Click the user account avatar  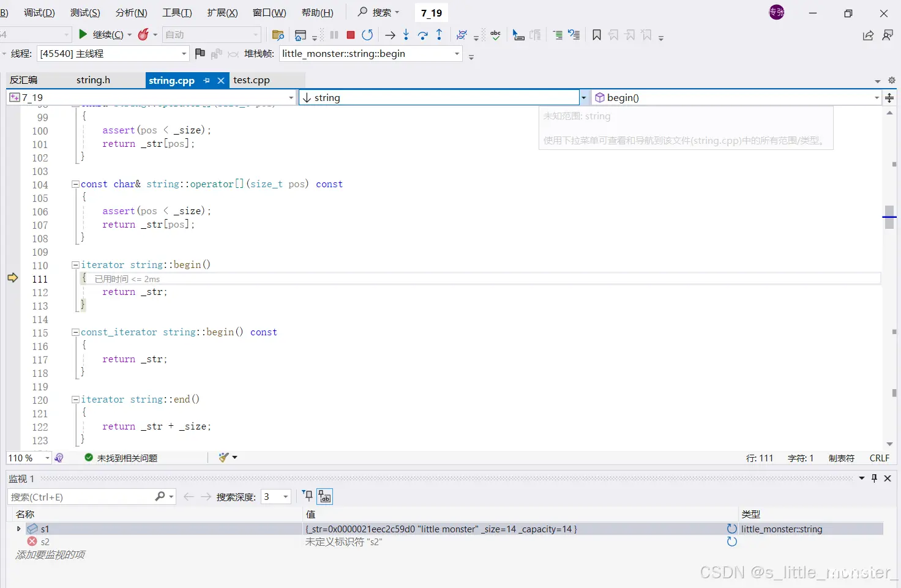tap(777, 12)
